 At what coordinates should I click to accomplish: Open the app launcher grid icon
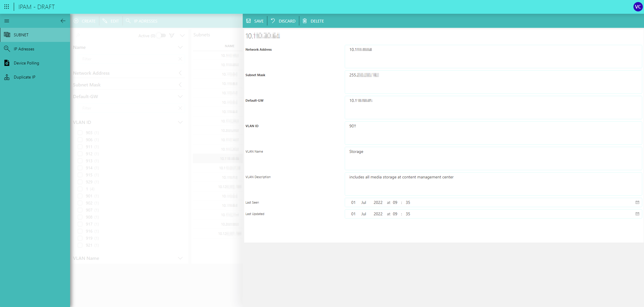tap(6, 7)
